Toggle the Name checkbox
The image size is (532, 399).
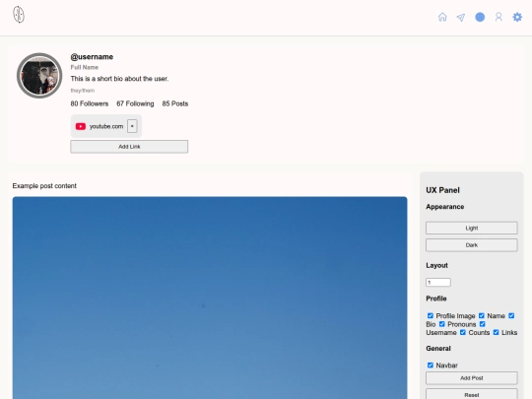point(482,315)
